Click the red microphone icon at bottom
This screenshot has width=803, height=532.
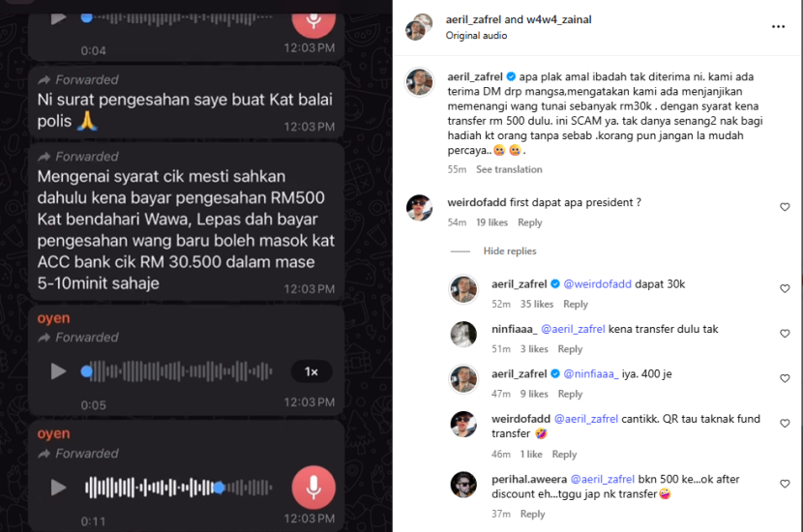(313, 488)
